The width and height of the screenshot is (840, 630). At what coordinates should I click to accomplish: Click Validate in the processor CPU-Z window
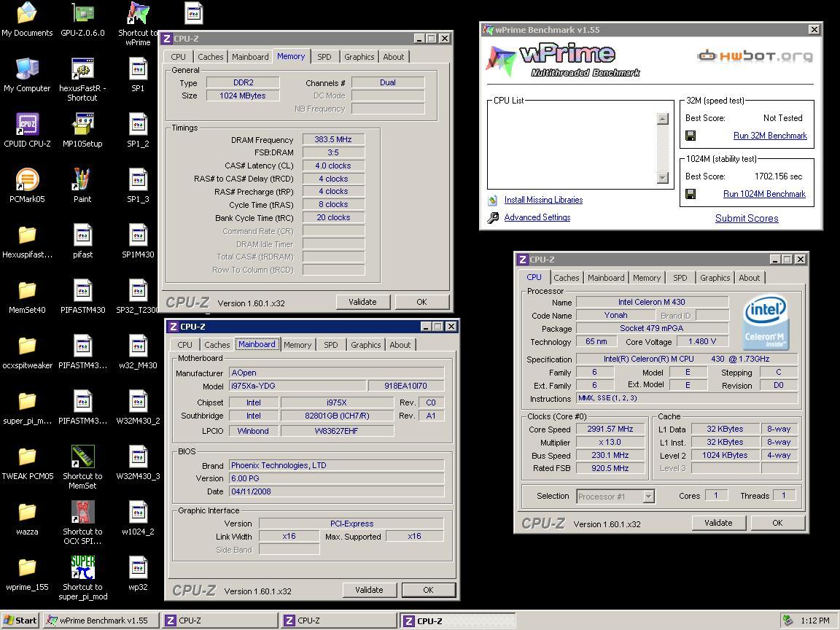[x=718, y=523]
